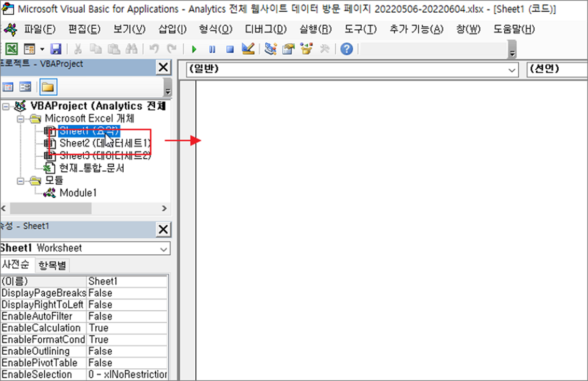Click the Undo arrow icon
Screen dimensions: 588x381
[154, 49]
